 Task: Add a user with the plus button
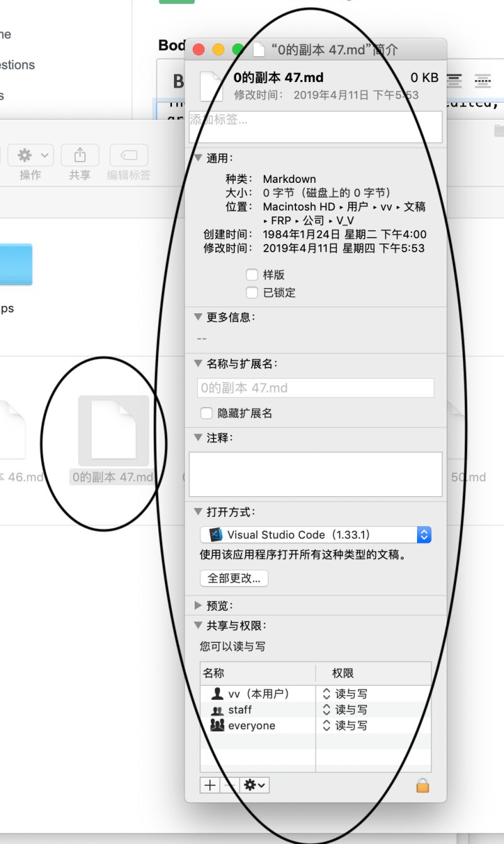[210, 785]
